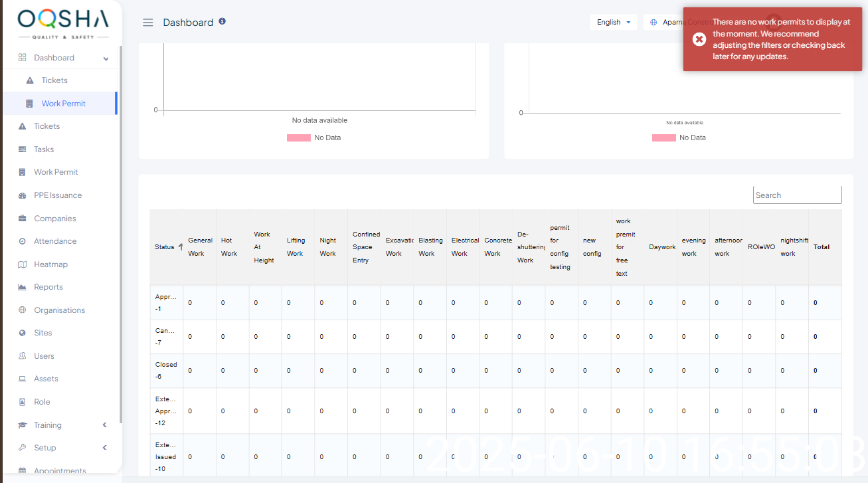Collapse the Dashboard menu chevron
Image resolution: width=868 pixels, height=483 pixels.
(106, 58)
